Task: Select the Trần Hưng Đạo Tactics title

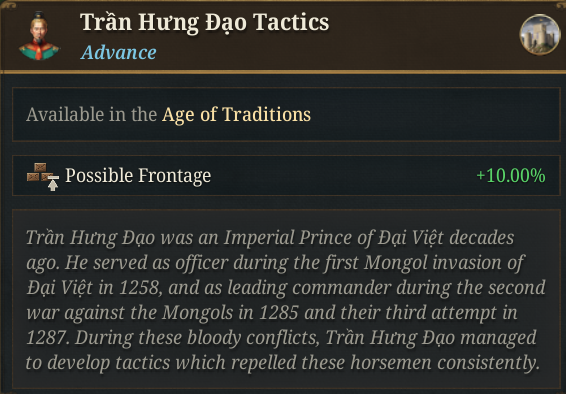Action: pos(205,22)
